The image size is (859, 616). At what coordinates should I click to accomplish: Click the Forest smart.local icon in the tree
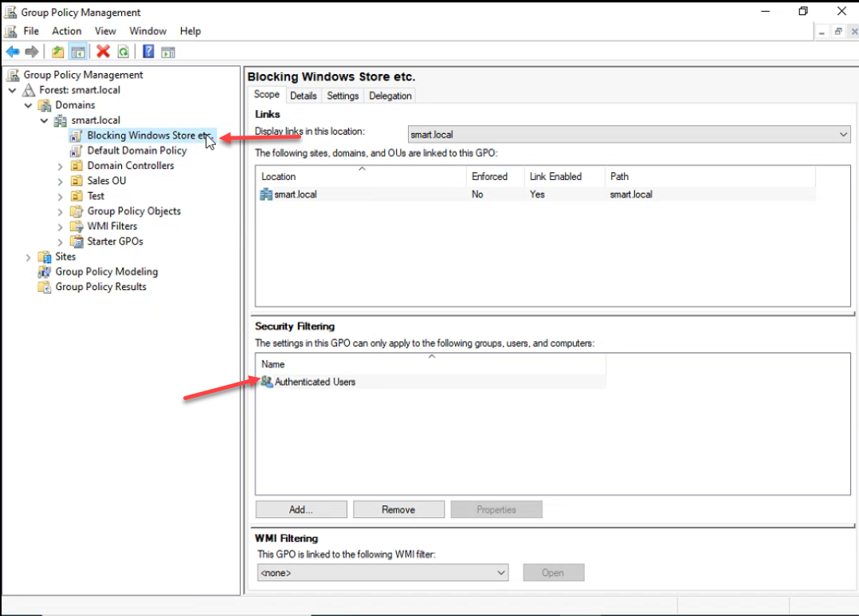point(29,90)
